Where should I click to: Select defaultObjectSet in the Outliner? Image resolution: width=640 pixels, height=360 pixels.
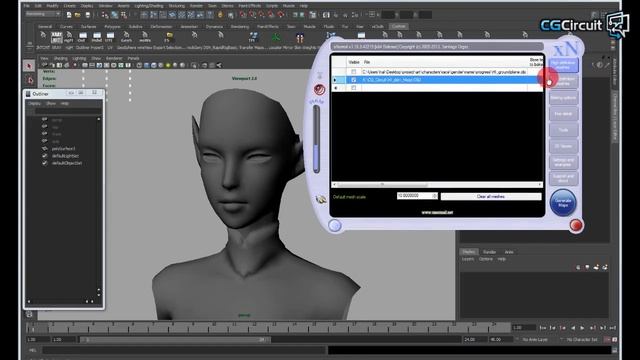coord(67,163)
